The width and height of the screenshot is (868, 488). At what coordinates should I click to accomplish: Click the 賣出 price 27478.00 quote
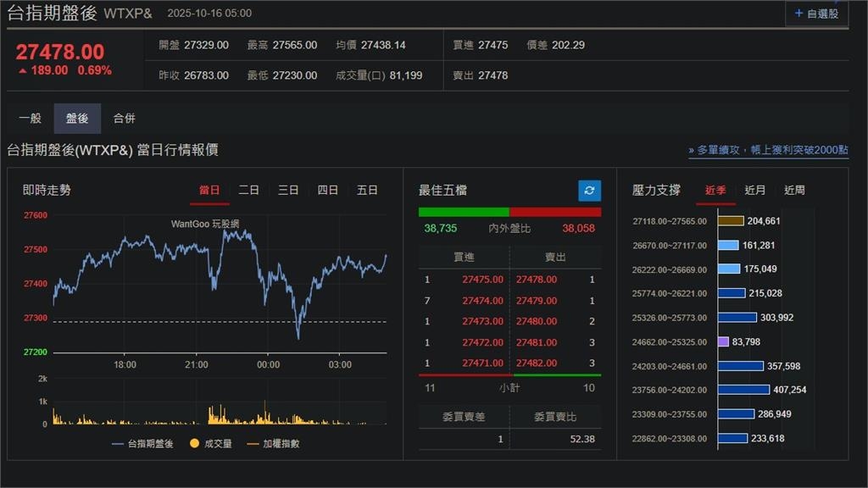[x=537, y=279]
